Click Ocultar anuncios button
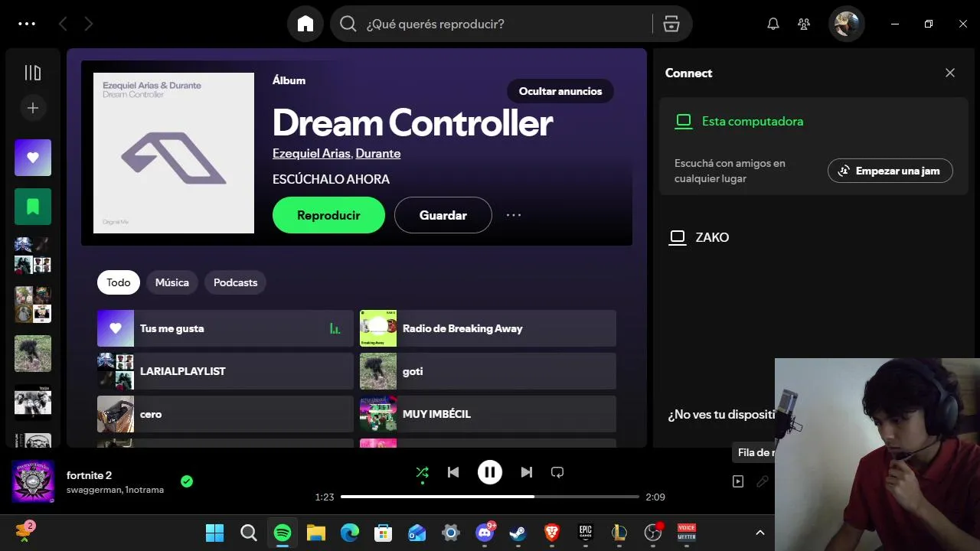980x551 pixels. pos(560,91)
